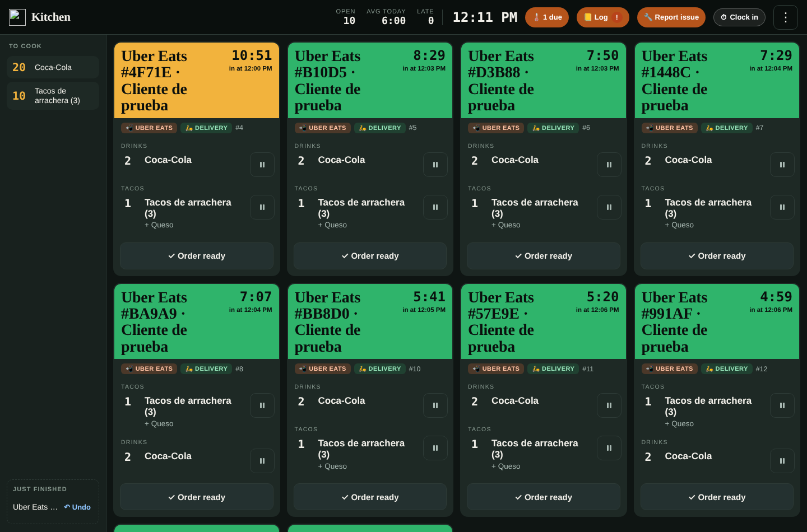Screen dimensions: 807x532
Task: Pause Coca-Cola on order #B10D5
Action: [x=435, y=165]
